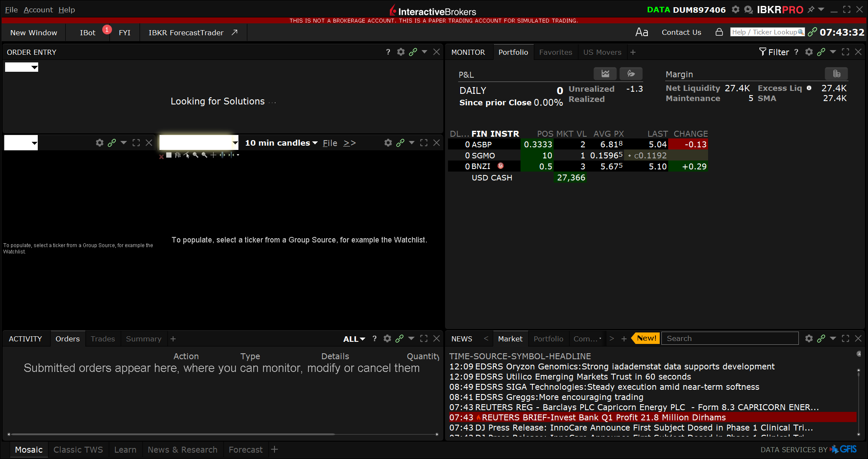The width and height of the screenshot is (868, 459).
Task: Click the New Window button
Action: [x=34, y=33]
